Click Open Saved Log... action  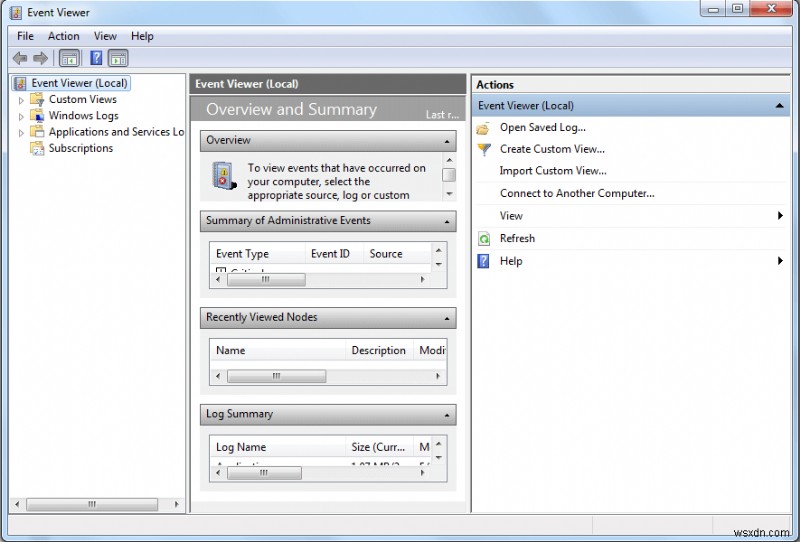[543, 128]
